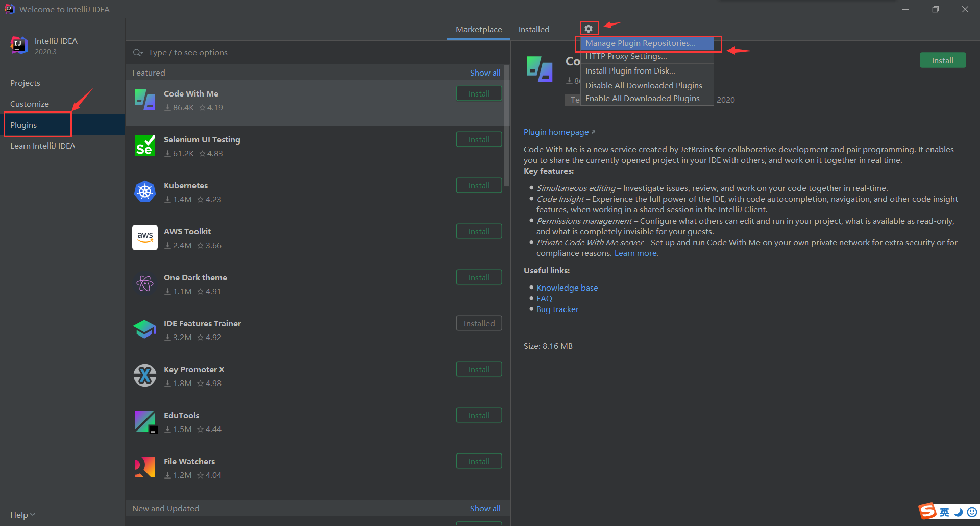This screenshot has height=526, width=980.
Task: Select the File Watchers plugin title
Action: tap(189, 462)
